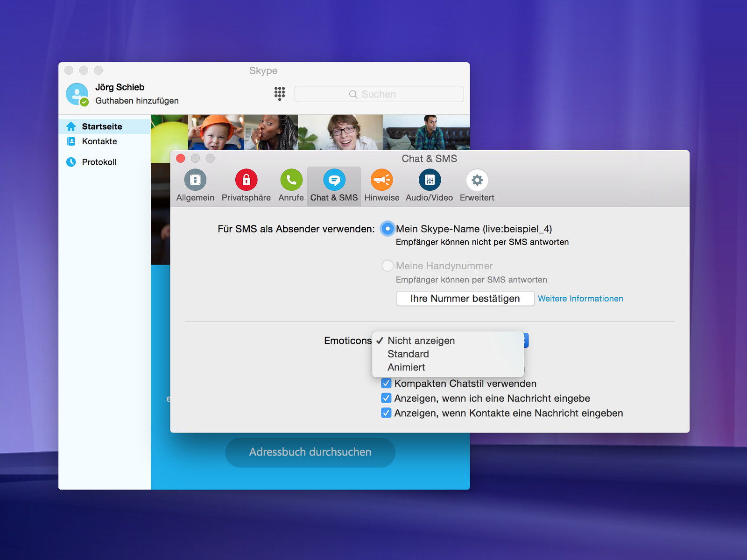The width and height of the screenshot is (747, 560).
Task: Open the dial pad in Skype window
Action: pyautogui.click(x=280, y=94)
